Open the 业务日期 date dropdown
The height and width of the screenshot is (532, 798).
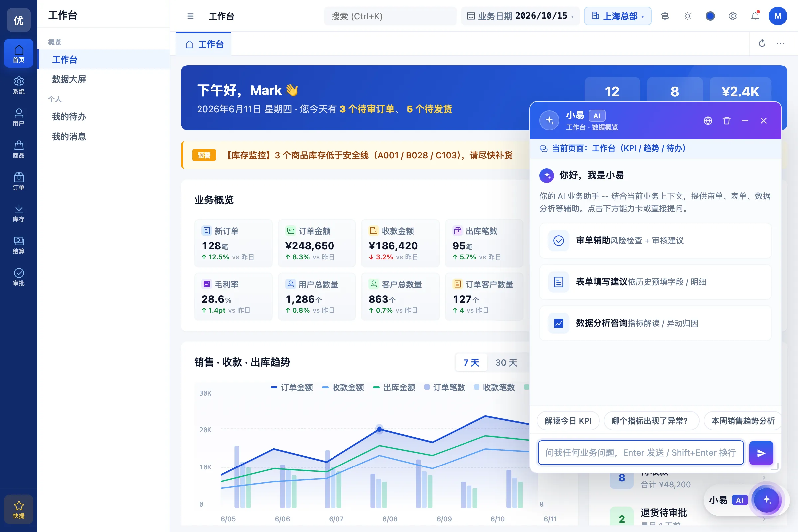point(520,16)
